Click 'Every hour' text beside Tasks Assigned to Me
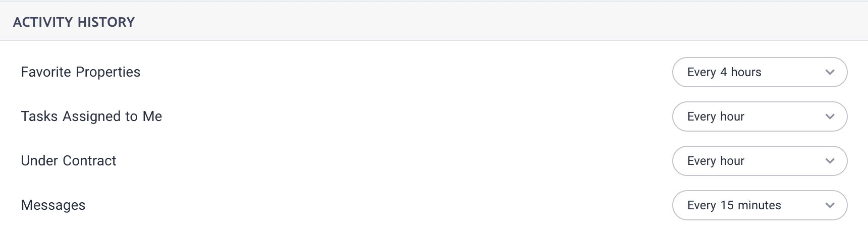Screen dimensions: 868x235 click(x=716, y=117)
